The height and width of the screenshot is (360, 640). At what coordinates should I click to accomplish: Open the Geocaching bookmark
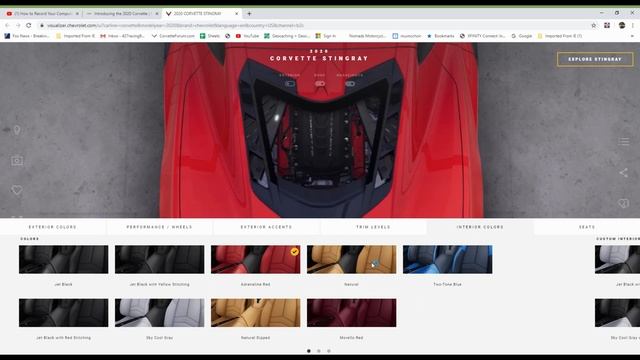(x=287, y=36)
